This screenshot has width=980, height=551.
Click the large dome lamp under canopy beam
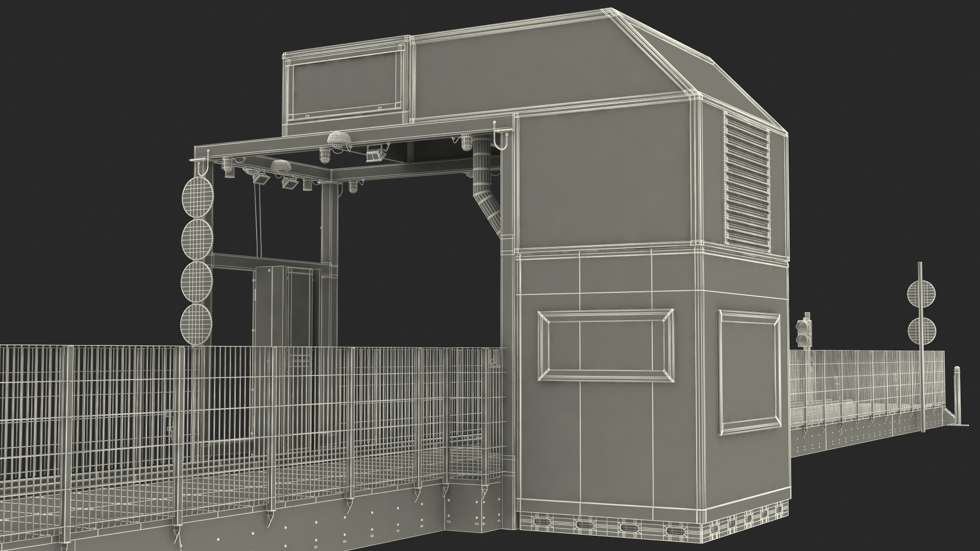[x=338, y=139]
